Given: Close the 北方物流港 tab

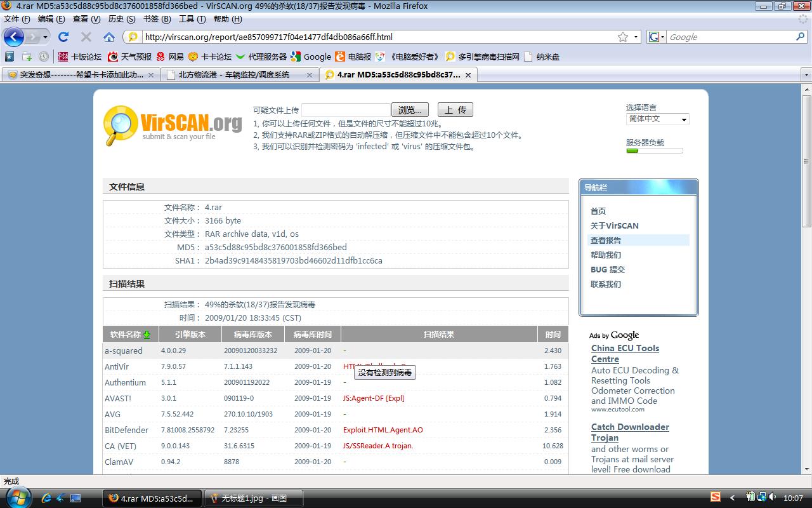Looking at the screenshot, I should pos(310,75).
